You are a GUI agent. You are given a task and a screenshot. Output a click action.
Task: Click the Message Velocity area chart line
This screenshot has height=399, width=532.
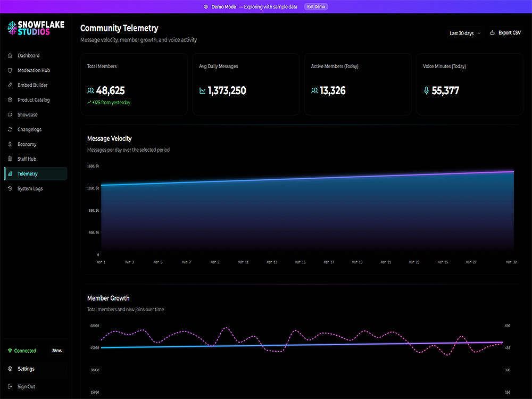pyautogui.click(x=307, y=178)
